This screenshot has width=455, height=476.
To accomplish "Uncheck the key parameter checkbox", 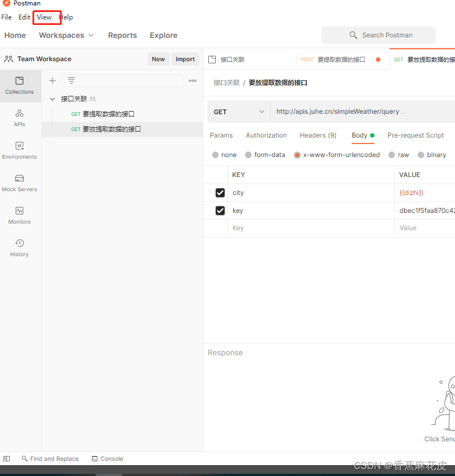I will pyautogui.click(x=220, y=210).
